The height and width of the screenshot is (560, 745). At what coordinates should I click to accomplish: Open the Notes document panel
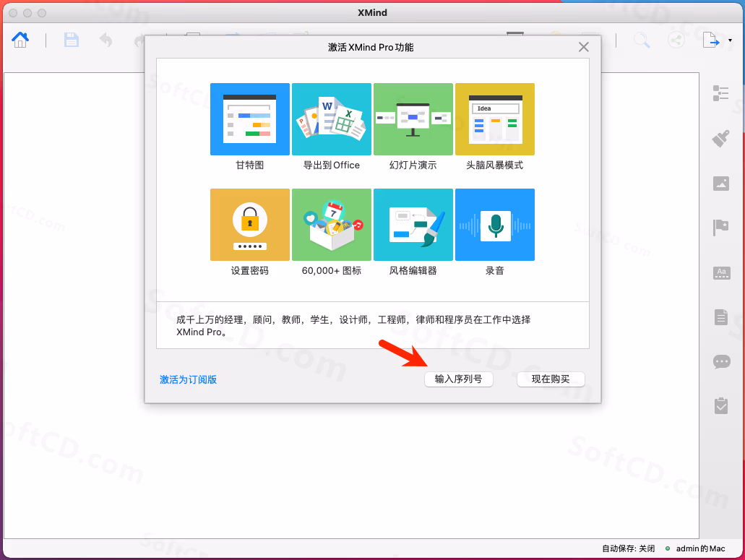(720, 316)
